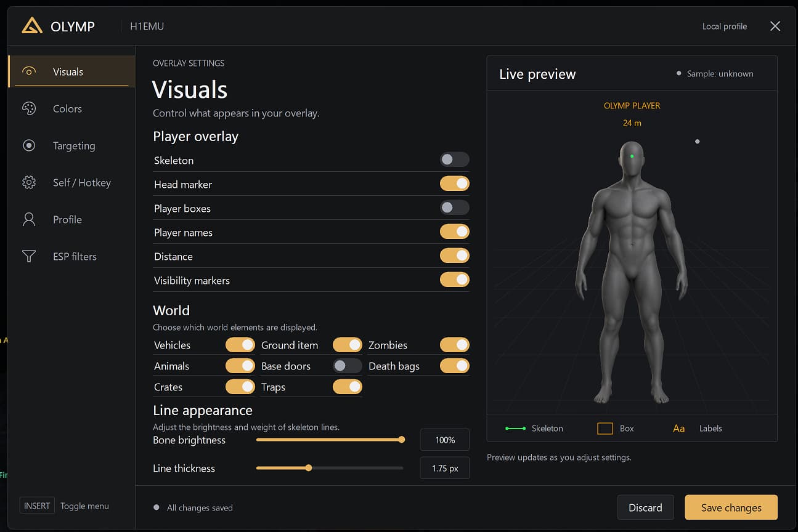Viewport: 798px width, 532px height.
Task: Click the All changes saved text
Action: (200, 507)
